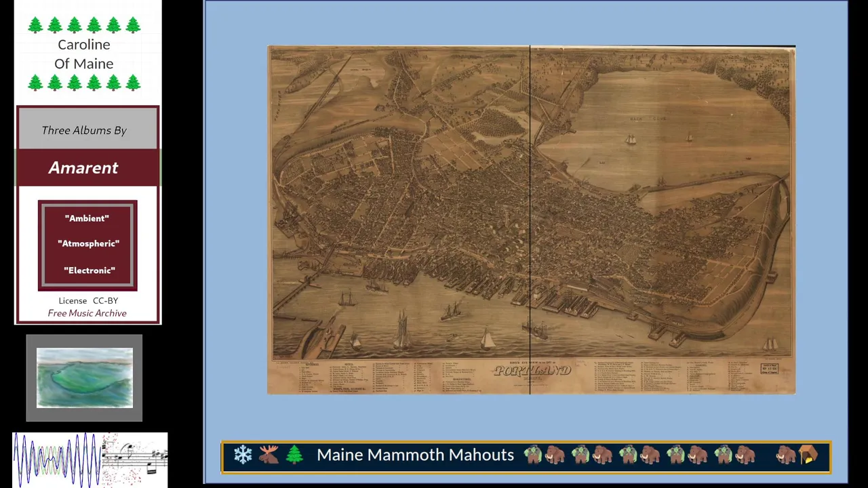
Task: Click the "Atmospheric" album title
Action: [x=88, y=243]
